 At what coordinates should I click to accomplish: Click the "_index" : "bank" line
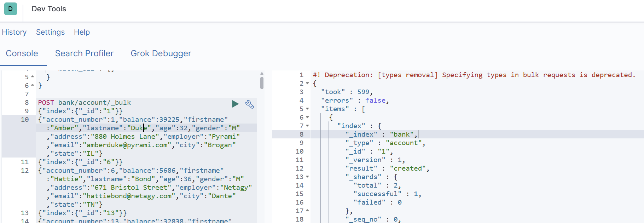[x=382, y=135]
